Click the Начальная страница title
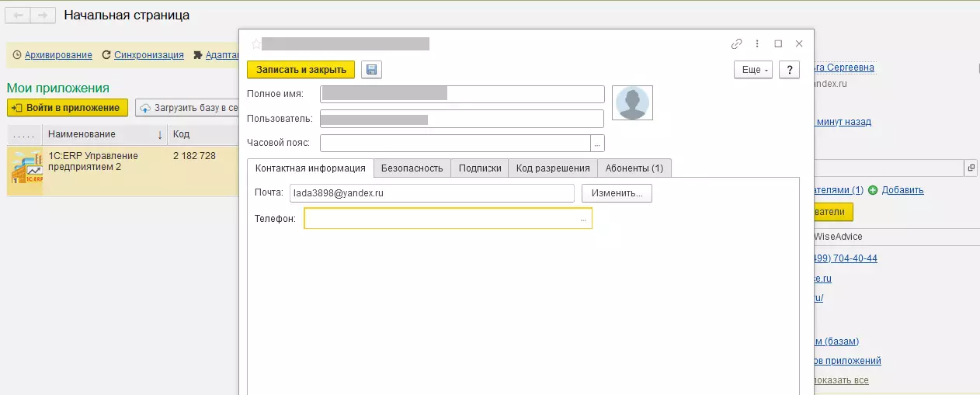The height and width of the screenshot is (395, 980). (x=127, y=16)
